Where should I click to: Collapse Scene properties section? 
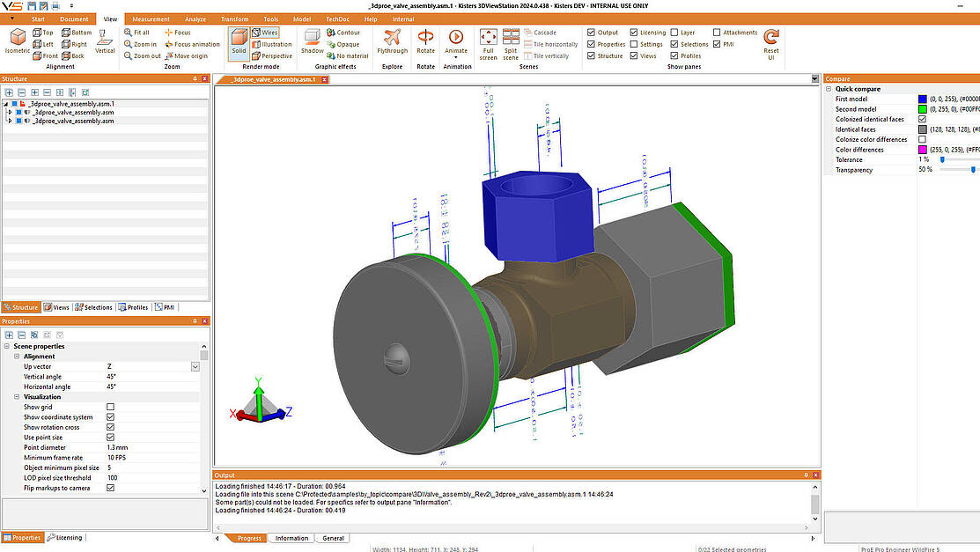[7, 346]
